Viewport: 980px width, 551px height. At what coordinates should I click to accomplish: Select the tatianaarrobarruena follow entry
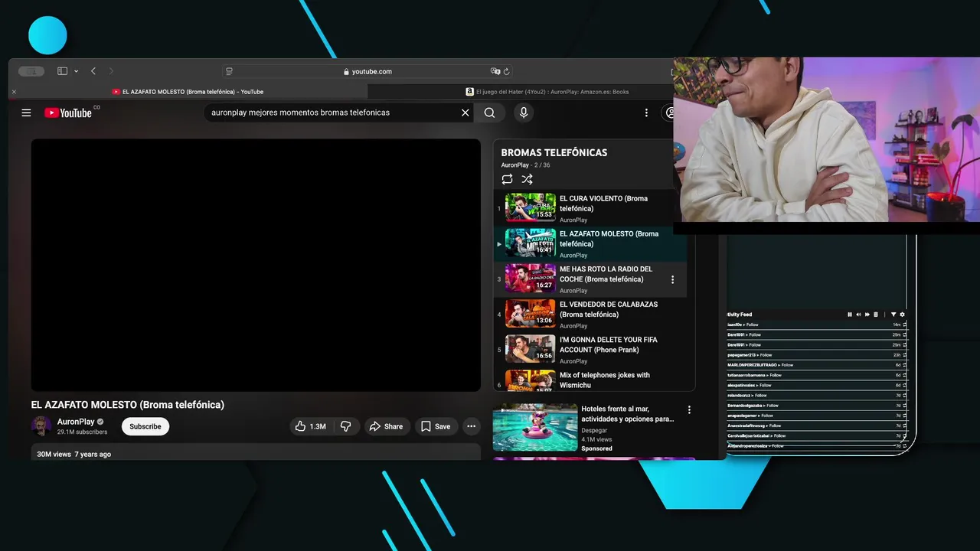point(817,375)
